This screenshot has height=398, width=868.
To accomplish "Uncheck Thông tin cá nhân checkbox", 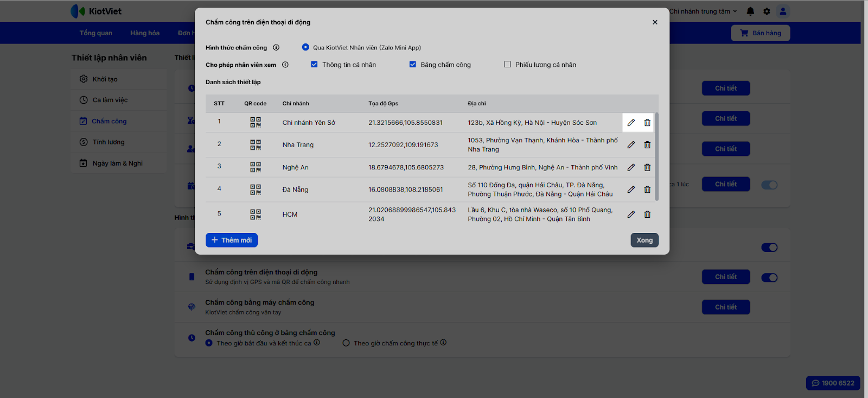I will pos(314,65).
